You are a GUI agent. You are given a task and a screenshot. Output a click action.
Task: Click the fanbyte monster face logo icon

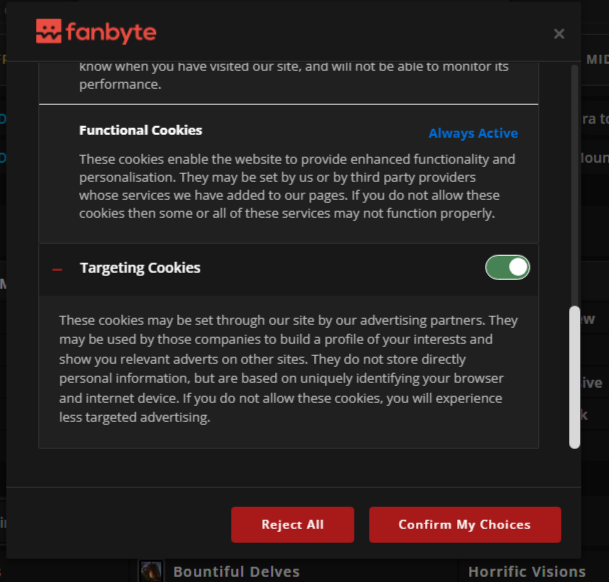point(48,32)
